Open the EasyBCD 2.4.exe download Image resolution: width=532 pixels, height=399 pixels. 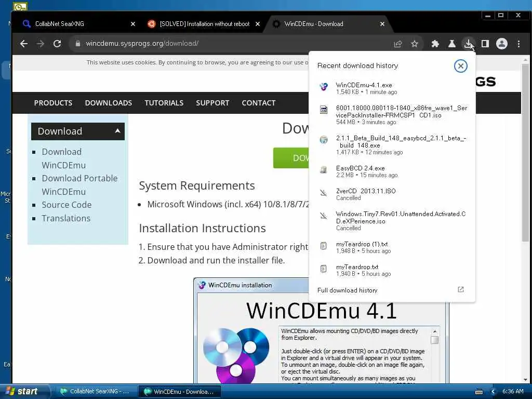392,171
